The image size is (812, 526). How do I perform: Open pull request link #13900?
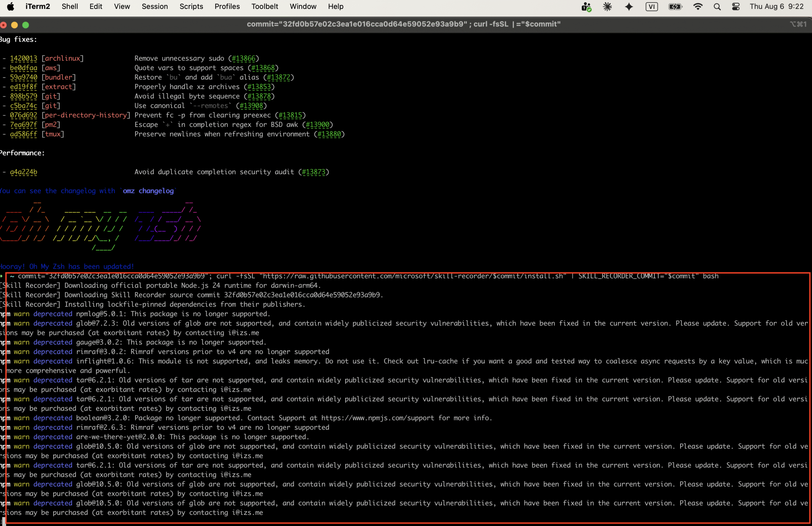318,125
